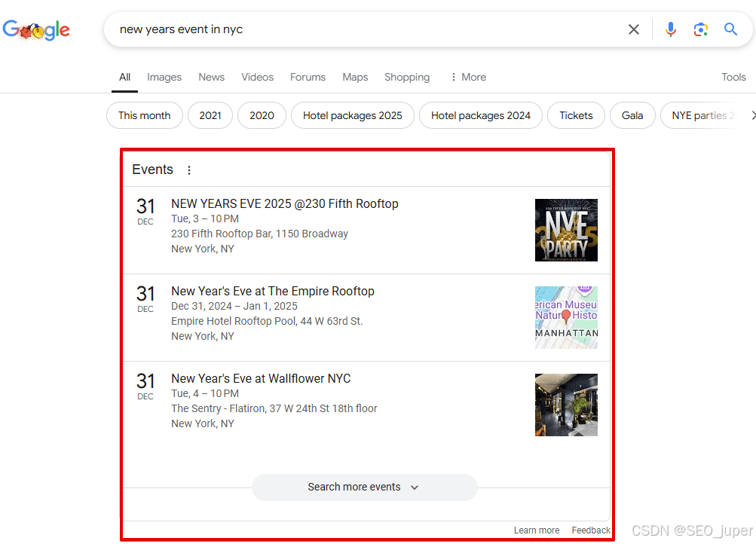
Task: Open Events options three-dot menu
Action: tap(189, 170)
